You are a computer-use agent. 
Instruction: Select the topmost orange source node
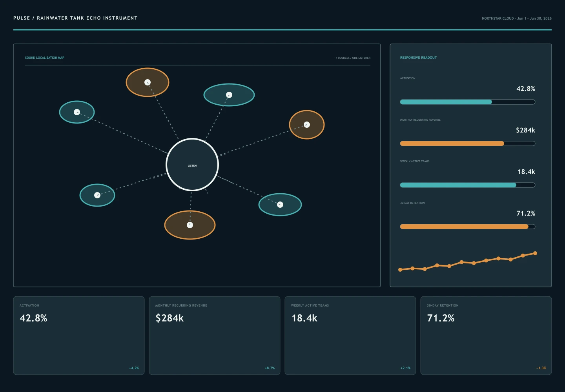click(x=148, y=82)
